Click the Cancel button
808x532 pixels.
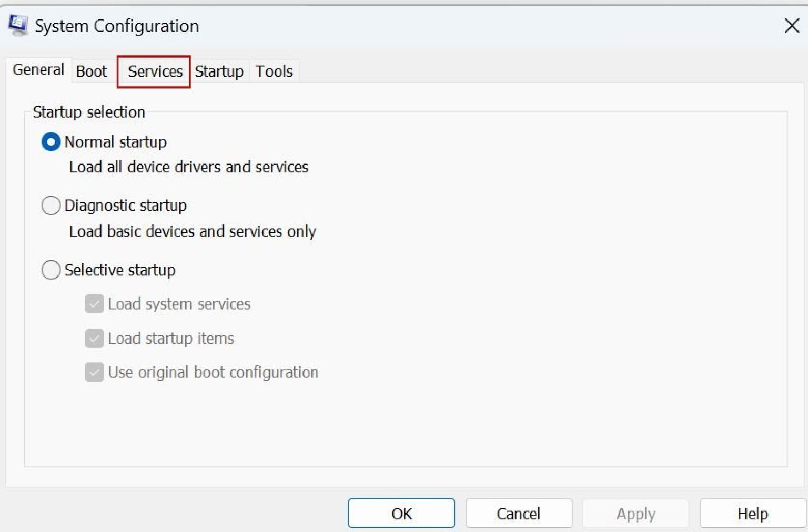click(x=518, y=513)
